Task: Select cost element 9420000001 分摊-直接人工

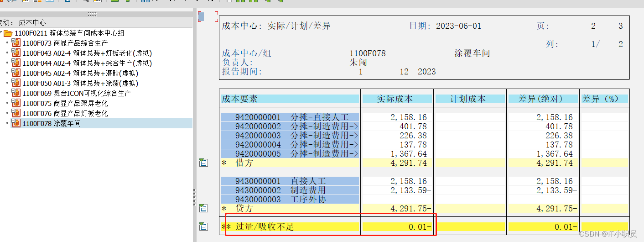Action: pos(290,117)
